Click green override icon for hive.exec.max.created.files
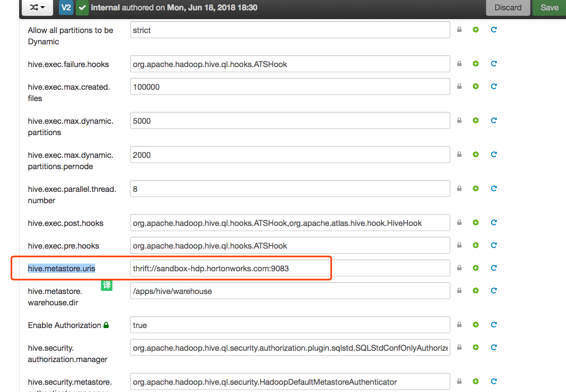 tap(476, 87)
